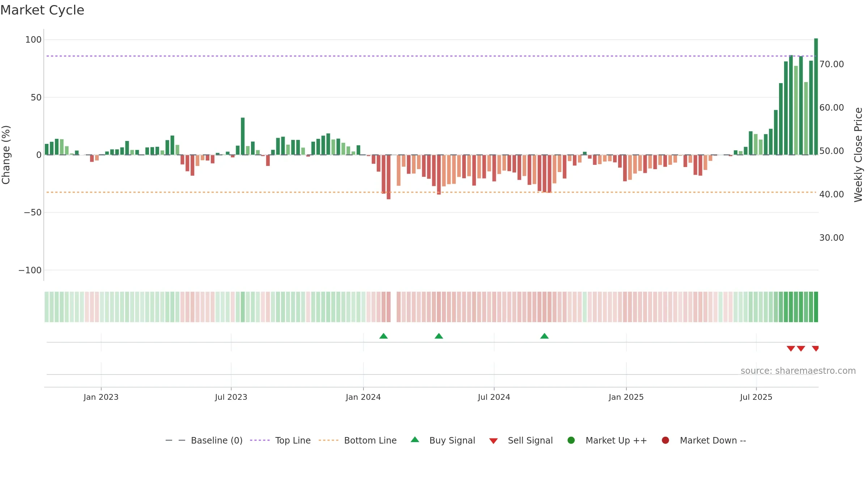Select the second buy signal marker, spring 2024

(x=439, y=336)
